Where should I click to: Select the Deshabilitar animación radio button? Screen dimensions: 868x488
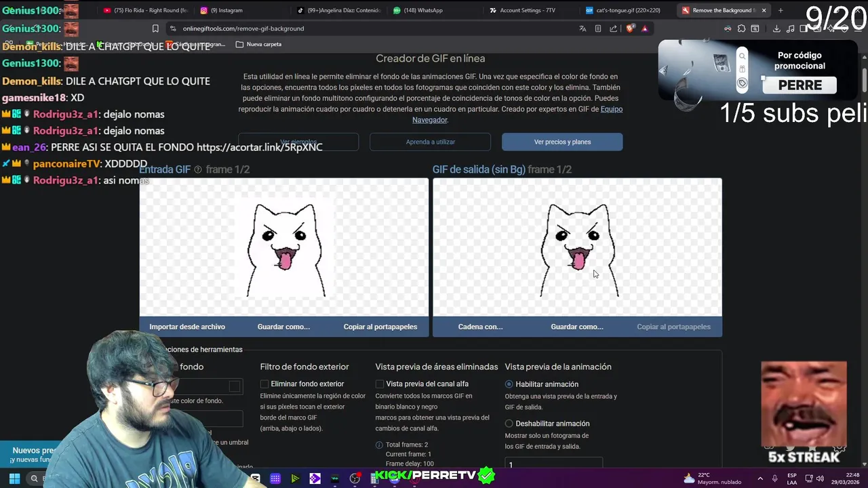click(509, 424)
